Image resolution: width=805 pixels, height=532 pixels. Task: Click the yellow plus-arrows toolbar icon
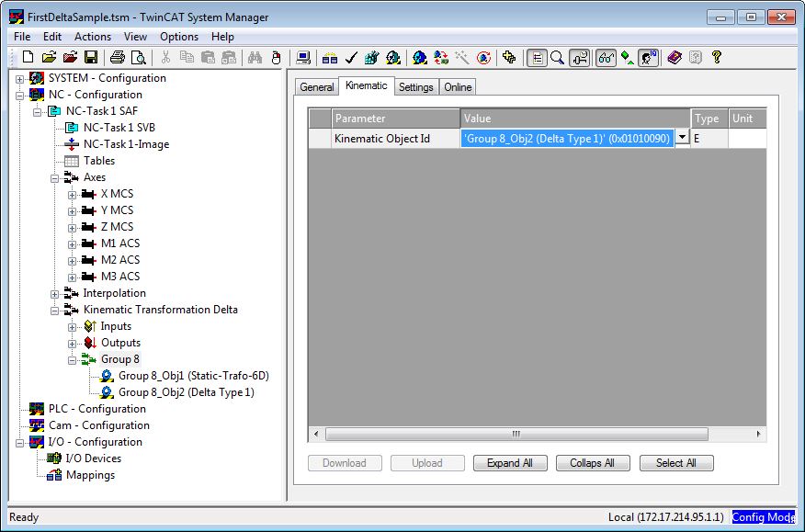[x=509, y=58]
